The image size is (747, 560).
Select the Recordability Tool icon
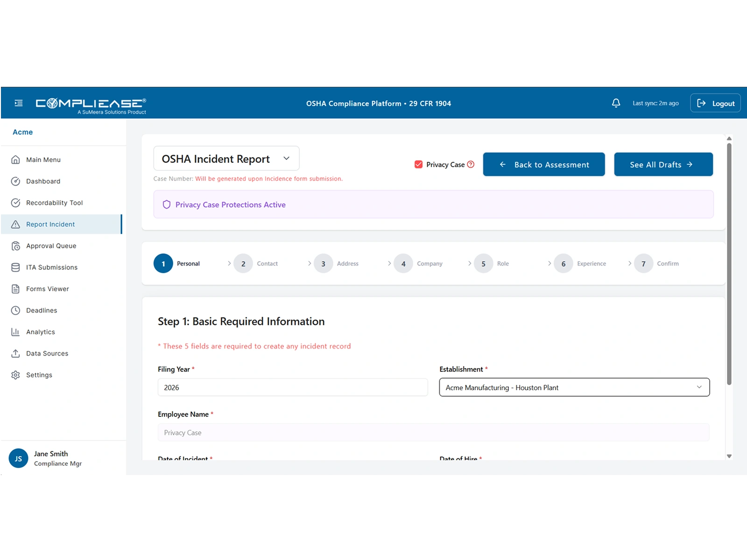click(16, 203)
